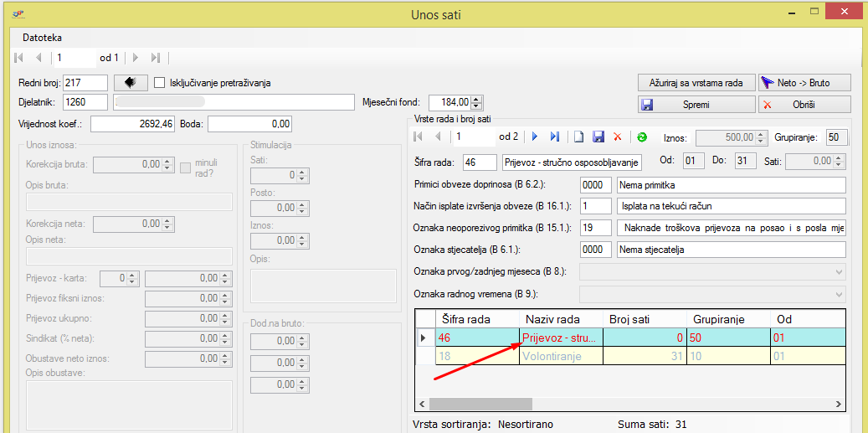
Task: Click row selector arrow for Prijevoz row
Action: pyautogui.click(x=423, y=338)
